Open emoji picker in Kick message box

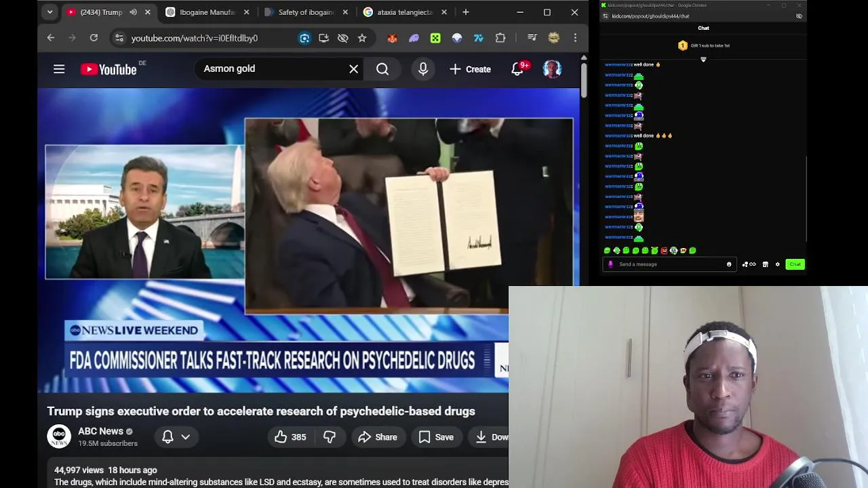pos(729,264)
